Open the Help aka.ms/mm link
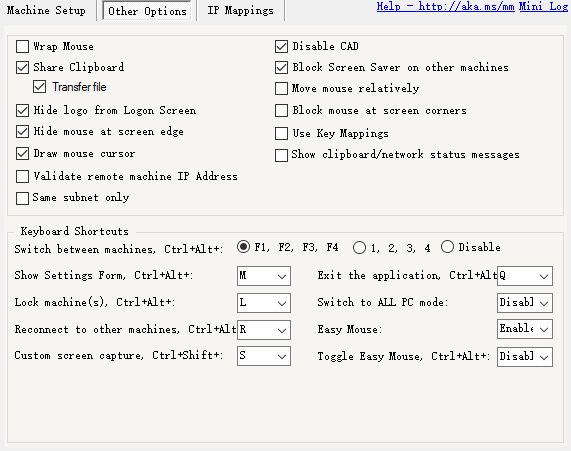 tap(445, 6)
